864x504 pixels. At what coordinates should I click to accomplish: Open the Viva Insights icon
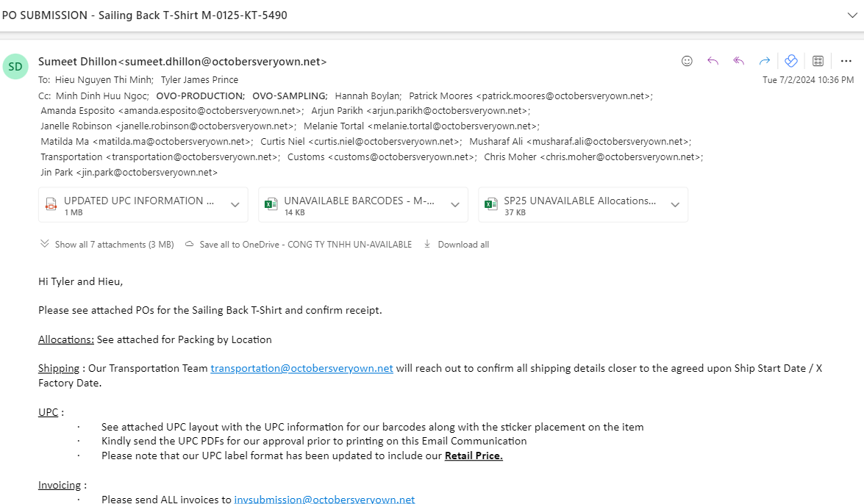791,61
